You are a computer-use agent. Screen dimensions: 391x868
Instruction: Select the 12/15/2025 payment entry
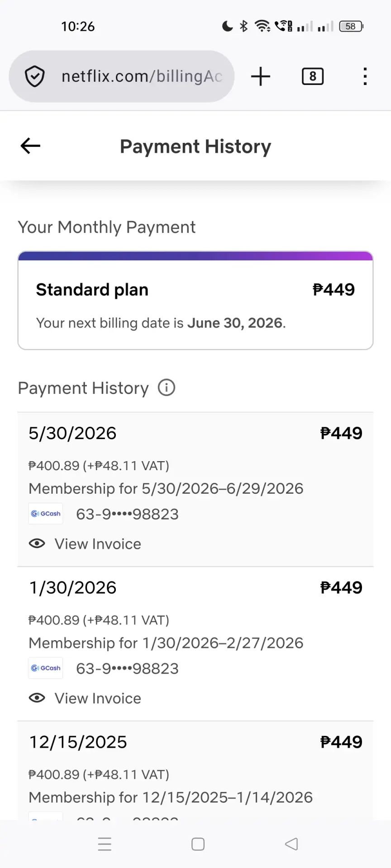coord(195,771)
